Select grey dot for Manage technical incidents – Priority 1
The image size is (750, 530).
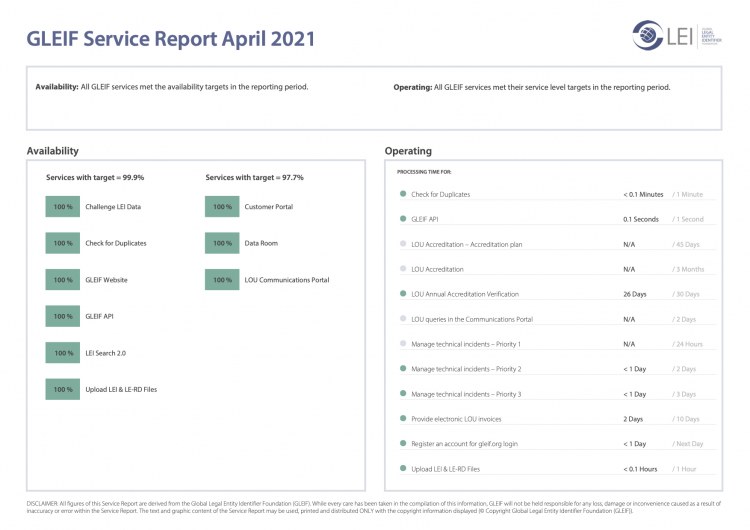pyautogui.click(x=403, y=344)
